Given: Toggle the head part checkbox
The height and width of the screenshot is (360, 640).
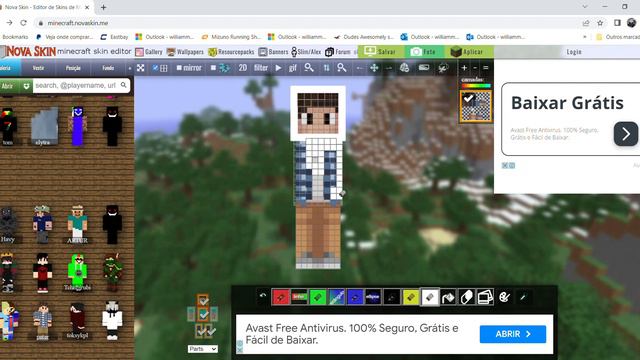Looking at the screenshot, I should click(x=203, y=301).
